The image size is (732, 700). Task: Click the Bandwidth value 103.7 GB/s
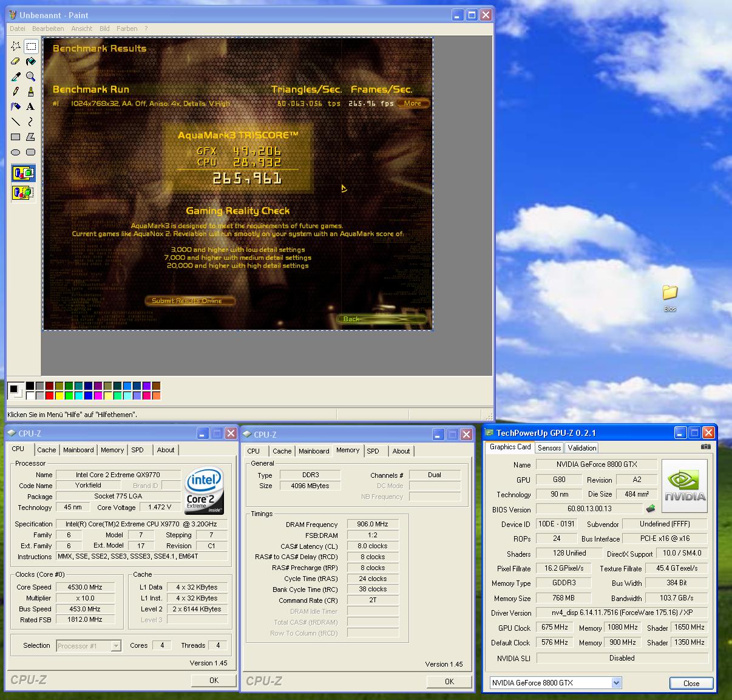tap(676, 598)
